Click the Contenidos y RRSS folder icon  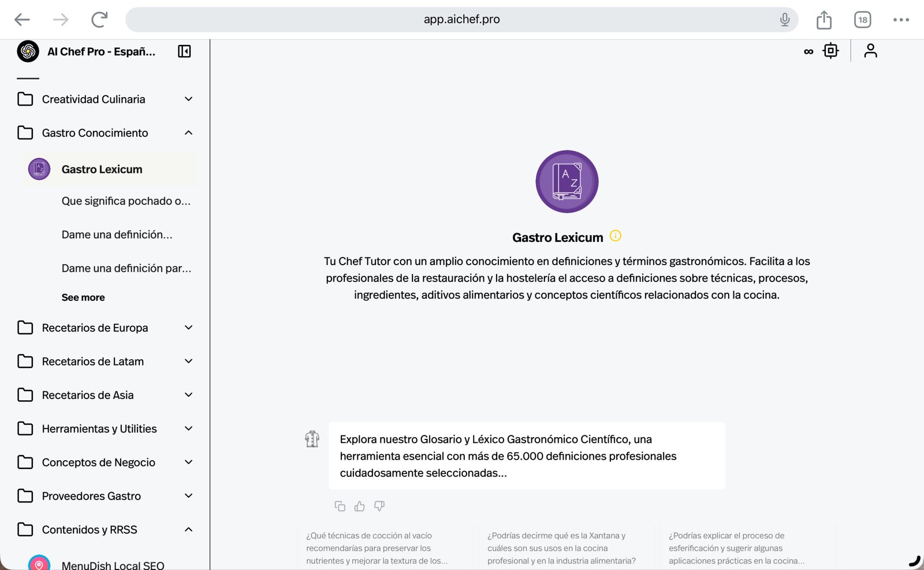click(25, 530)
